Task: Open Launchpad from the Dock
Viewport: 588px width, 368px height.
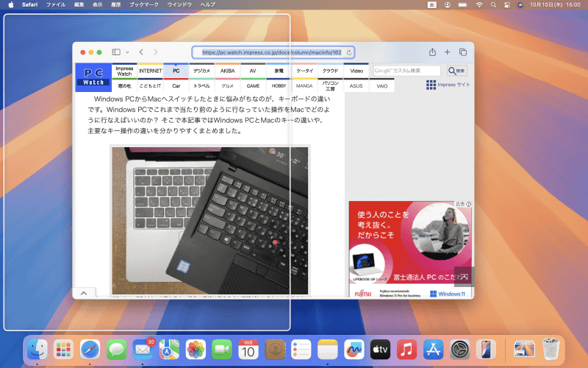Action: (x=63, y=350)
